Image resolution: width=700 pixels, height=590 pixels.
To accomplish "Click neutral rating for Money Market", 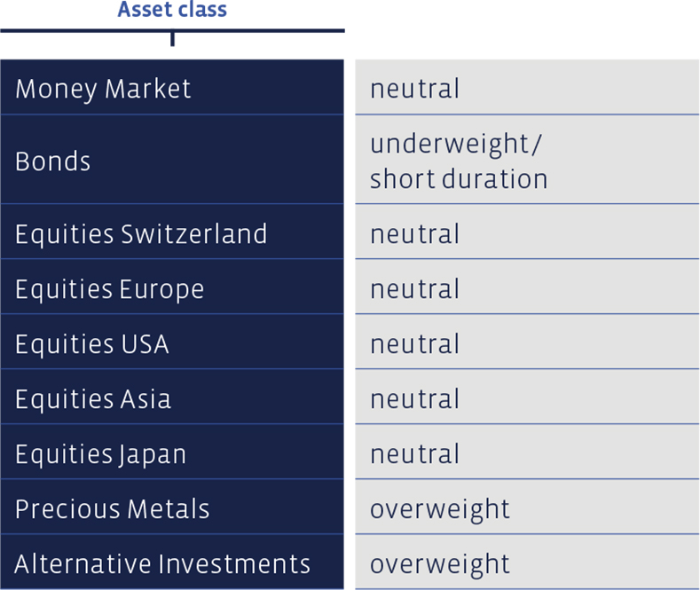I will (414, 89).
